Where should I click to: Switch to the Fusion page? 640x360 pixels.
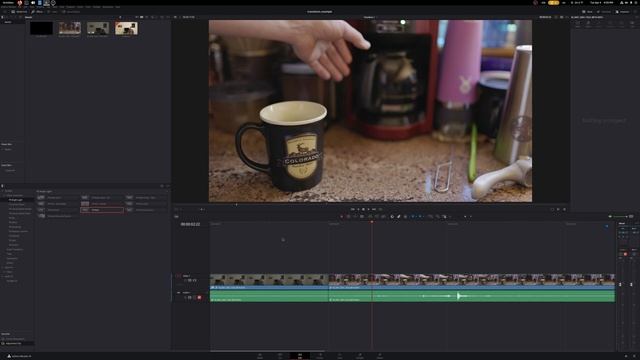pos(320,356)
